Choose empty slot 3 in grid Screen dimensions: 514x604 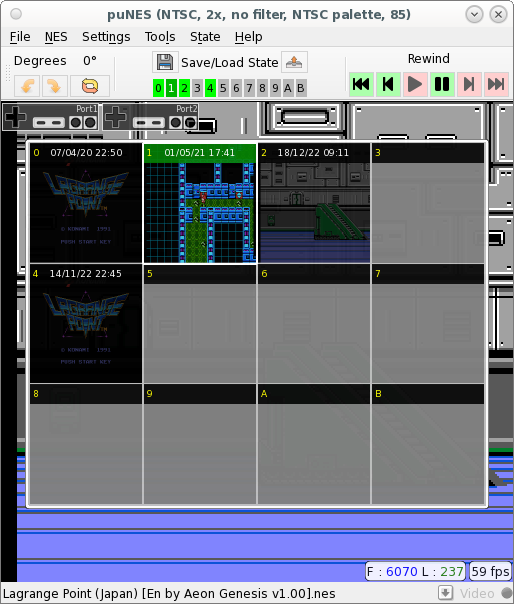point(428,203)
